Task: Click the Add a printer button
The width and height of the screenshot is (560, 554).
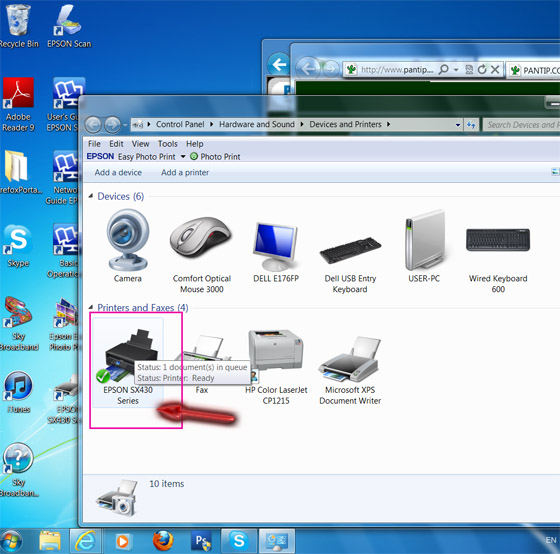Action: point(185,173)
